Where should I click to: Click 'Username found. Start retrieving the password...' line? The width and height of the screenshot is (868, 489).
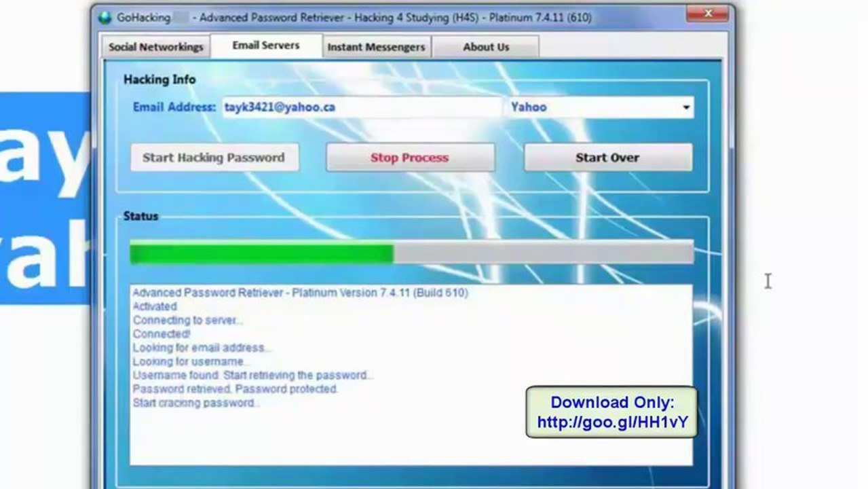tap(252, 375)
